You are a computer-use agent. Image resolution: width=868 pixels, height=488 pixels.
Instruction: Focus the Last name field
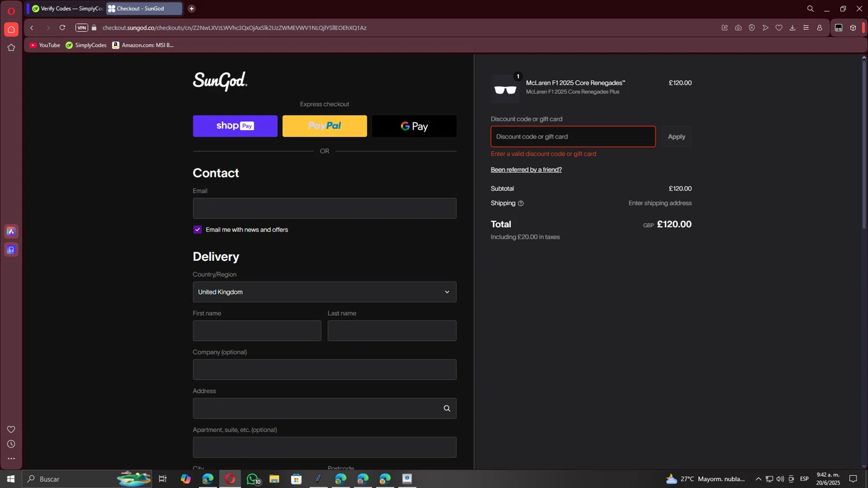(392, 331)
